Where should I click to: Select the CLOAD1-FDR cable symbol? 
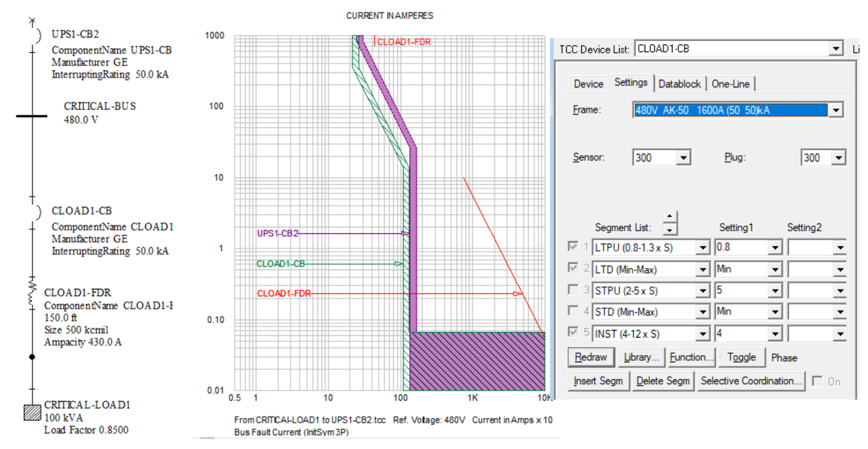point(32,292)
